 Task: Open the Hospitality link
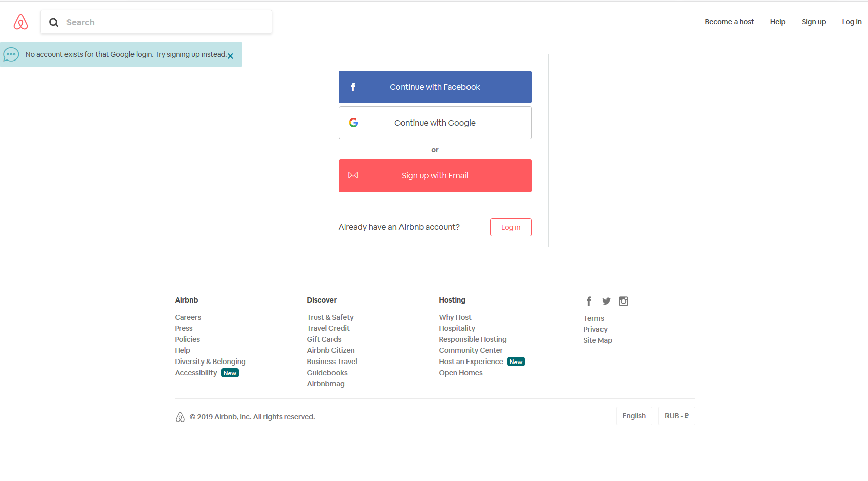[457, 328]
